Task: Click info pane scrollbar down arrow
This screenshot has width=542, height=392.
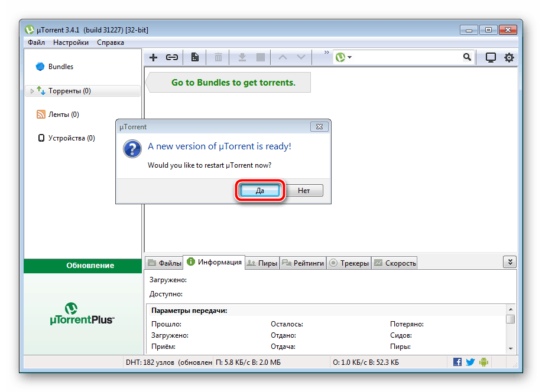Action: pyautogui.click(x=511, y=348)
